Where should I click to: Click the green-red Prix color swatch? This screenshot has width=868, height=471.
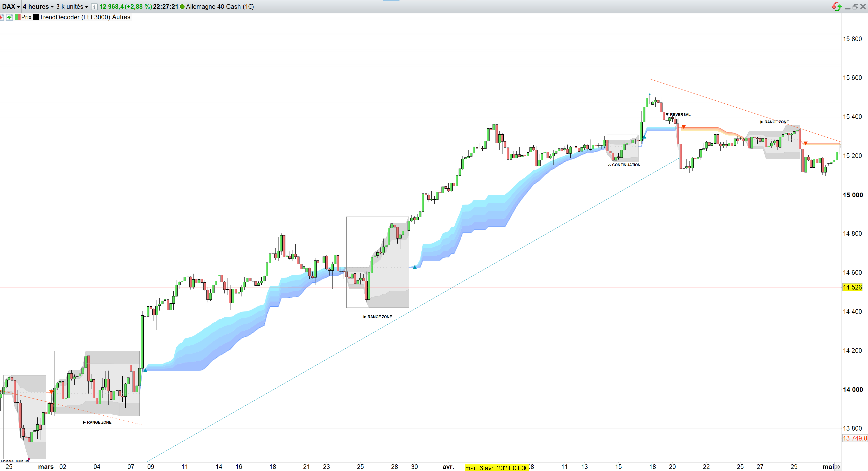tap(18, 17)
